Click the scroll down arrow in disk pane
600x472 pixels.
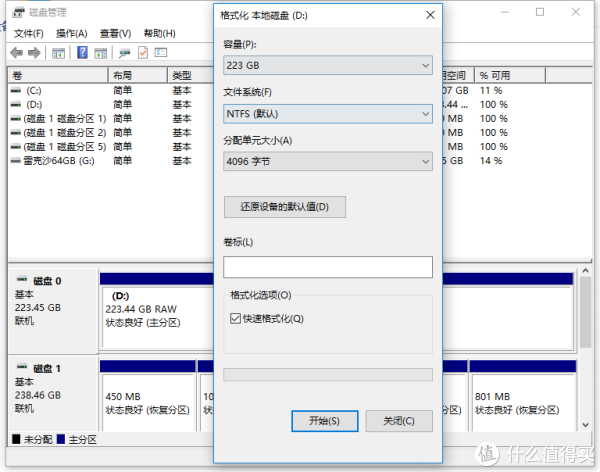[x=585, y=425]
